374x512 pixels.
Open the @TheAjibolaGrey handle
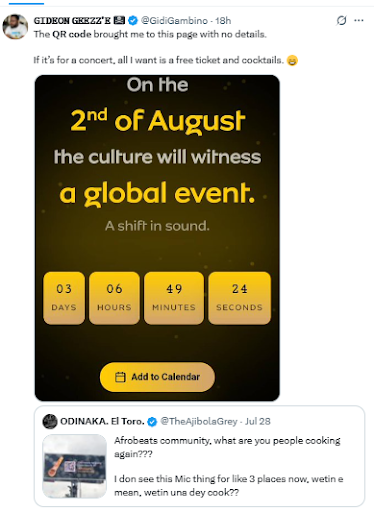point(199,422)
